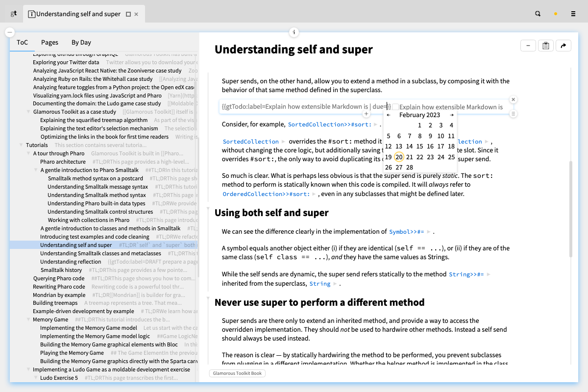Open the SortedCollection>>#sort: method link
This screenshot has height=392, width=588.
click(x=330, y=124)
